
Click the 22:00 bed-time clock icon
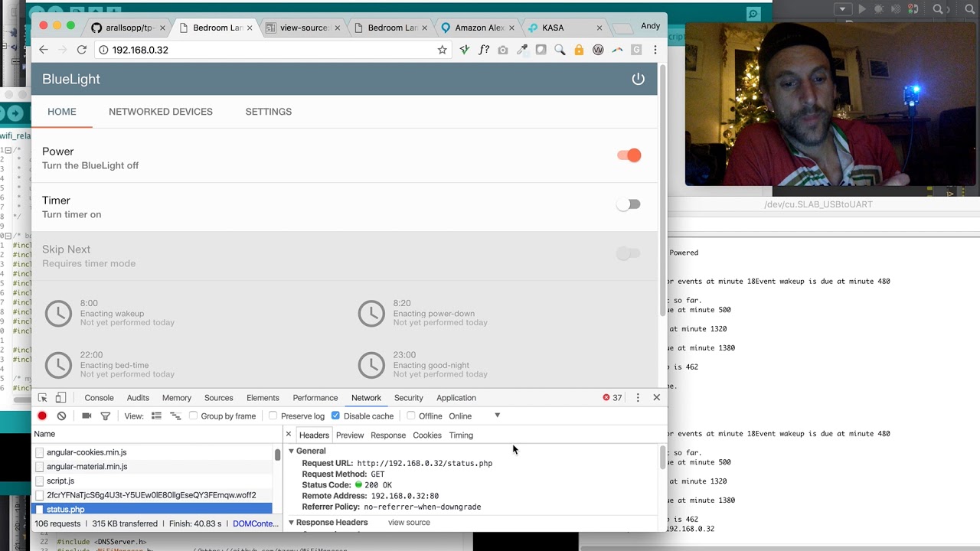(x=58, y=365)
